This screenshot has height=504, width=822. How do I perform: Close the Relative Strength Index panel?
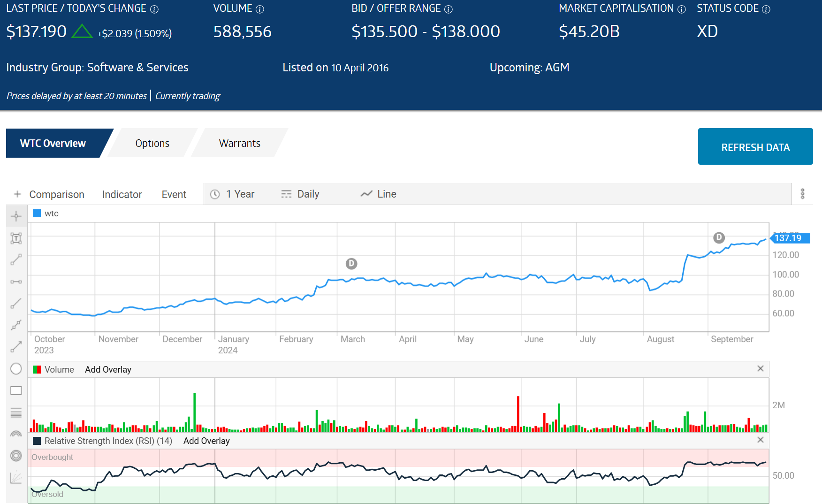[761, 440]
